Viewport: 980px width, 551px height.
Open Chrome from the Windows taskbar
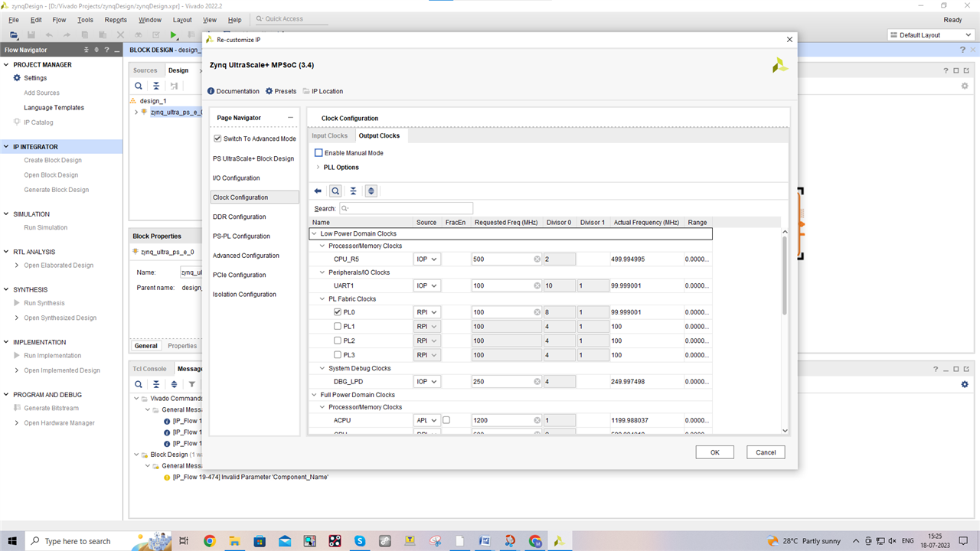pyautogui.click(x=209, y=541)
